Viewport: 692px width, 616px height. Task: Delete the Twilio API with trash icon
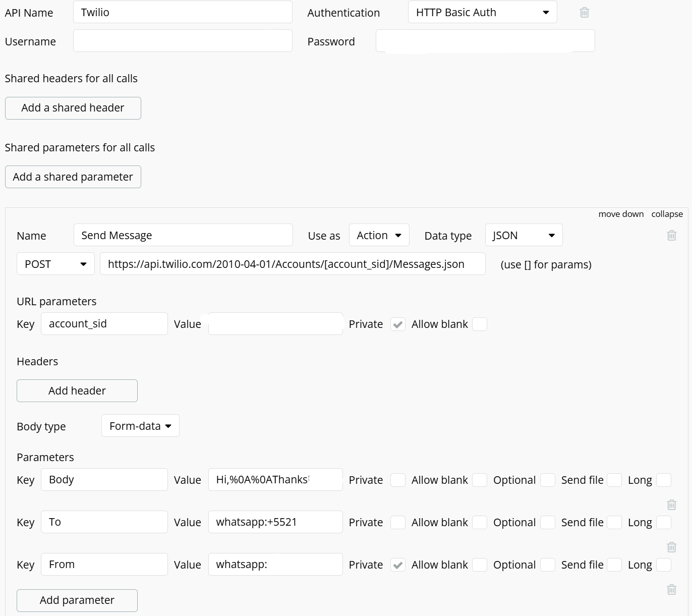point(584,12)
